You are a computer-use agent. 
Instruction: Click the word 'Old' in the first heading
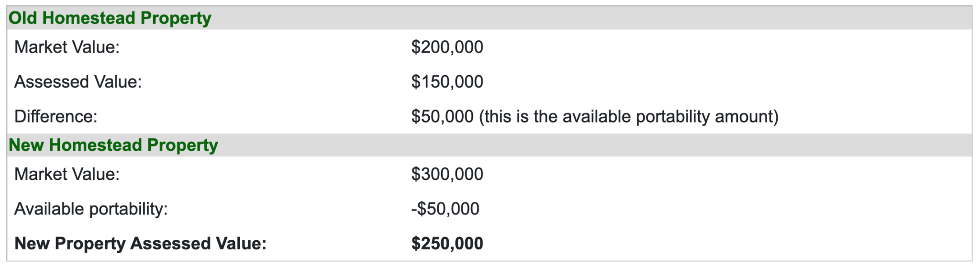point(22,18)
